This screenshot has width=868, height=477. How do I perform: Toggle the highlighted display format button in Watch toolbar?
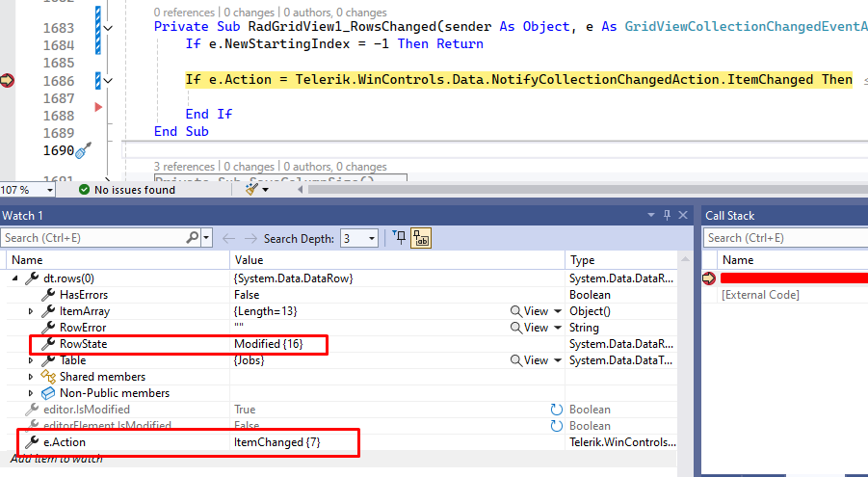421,238
